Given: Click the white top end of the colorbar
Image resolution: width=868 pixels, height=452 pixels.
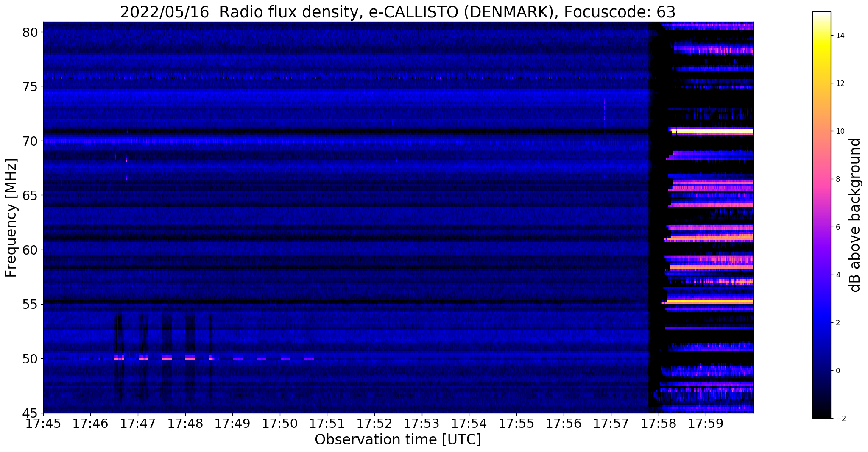Looking at the screenshot, I should pos(821,15).
